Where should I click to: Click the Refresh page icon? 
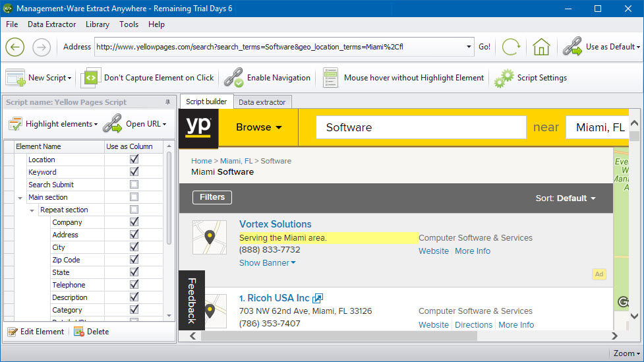point(511,47)
